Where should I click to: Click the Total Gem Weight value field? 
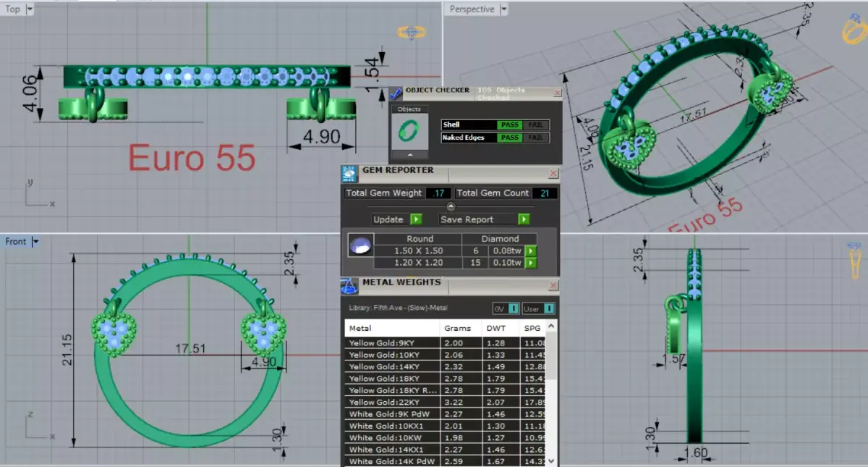438,193
